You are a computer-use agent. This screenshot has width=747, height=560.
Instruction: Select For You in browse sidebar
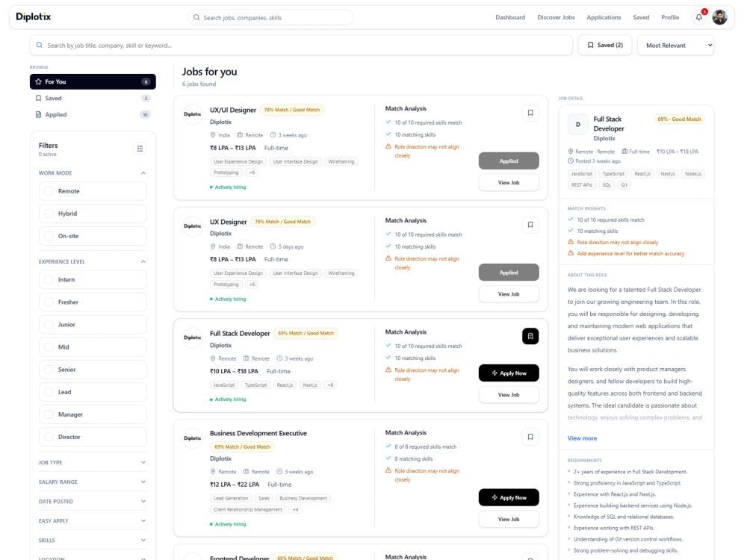pyautogui.click(x=93, y=81)
